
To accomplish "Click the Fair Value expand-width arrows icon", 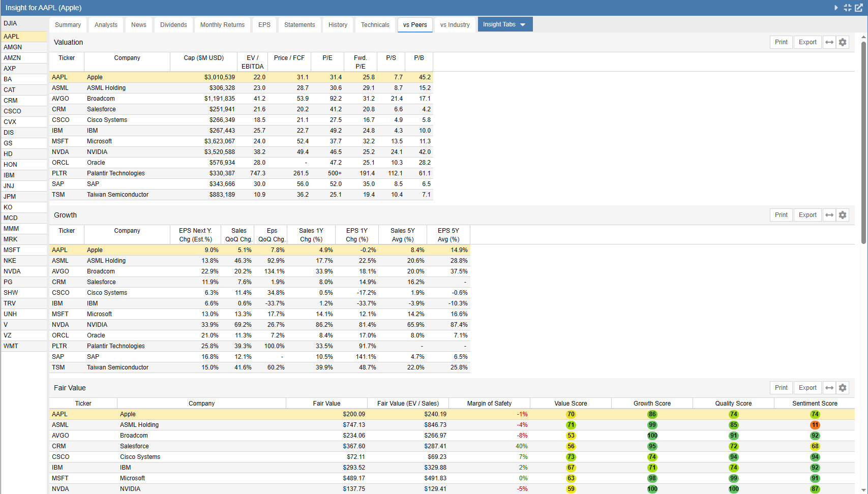I will tap(829, 388).
